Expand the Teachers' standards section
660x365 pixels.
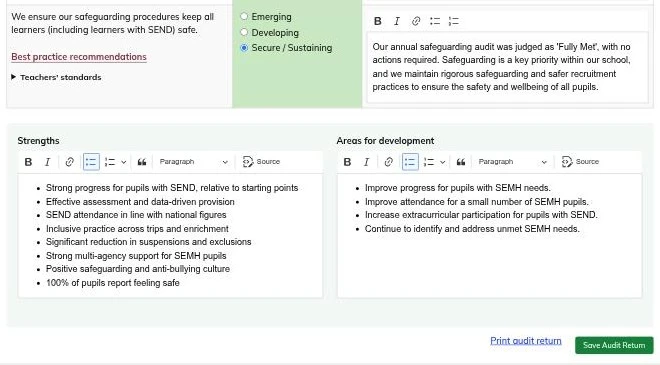tap(56, 77)
